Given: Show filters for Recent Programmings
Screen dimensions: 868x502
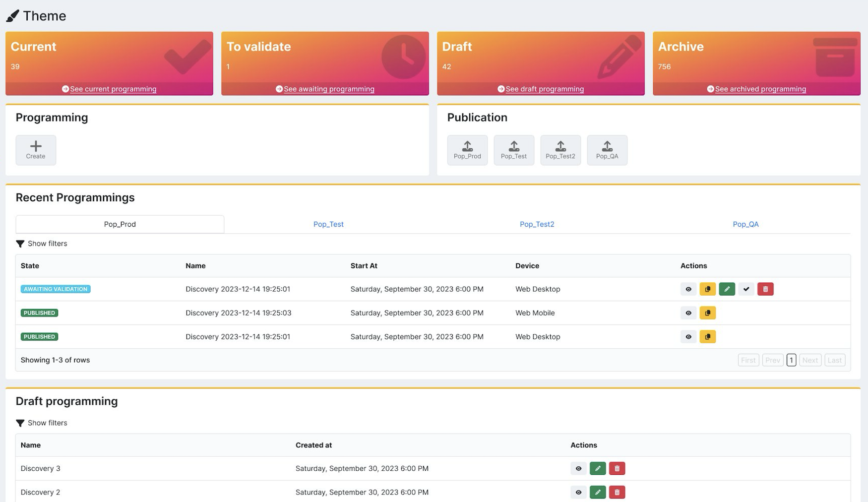Looking at the screenshot, I should [x=42, y=244].
